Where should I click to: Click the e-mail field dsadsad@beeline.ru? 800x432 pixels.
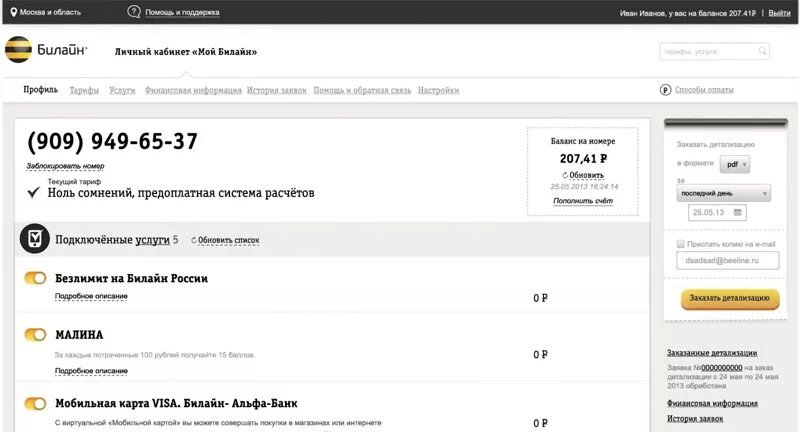click(x=728, y=260)
